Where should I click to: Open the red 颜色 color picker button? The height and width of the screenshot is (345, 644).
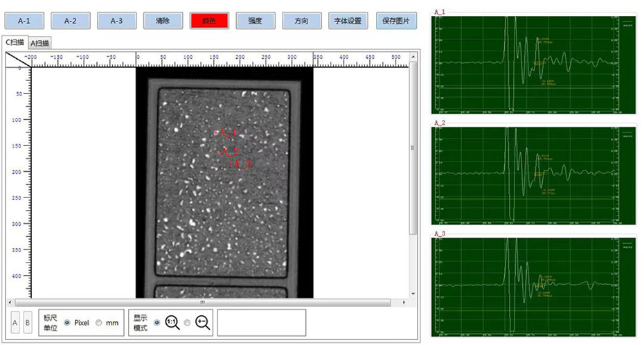209,21
